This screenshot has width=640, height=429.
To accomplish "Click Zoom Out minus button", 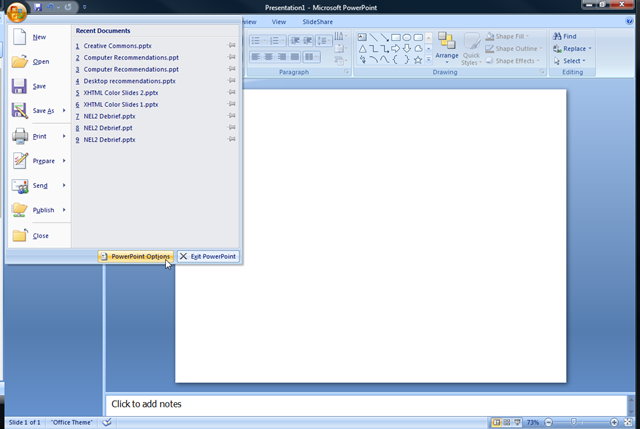I will 549,422.
